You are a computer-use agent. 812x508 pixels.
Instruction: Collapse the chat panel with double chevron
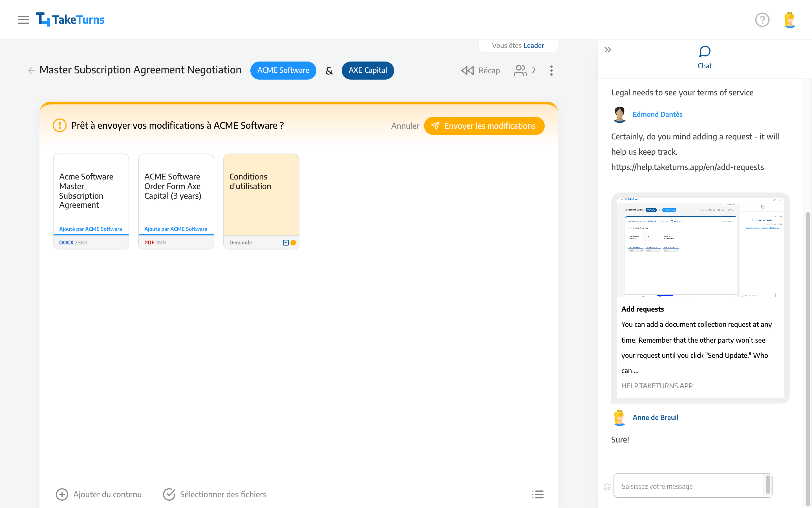coord(608,50)
